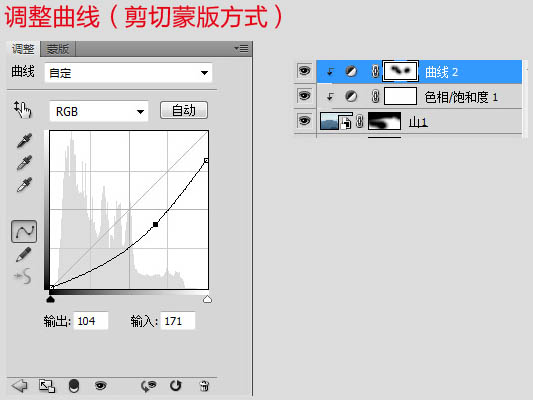
Task: Delete this adjustment layer with trash icon
Action: coord(204,386)
